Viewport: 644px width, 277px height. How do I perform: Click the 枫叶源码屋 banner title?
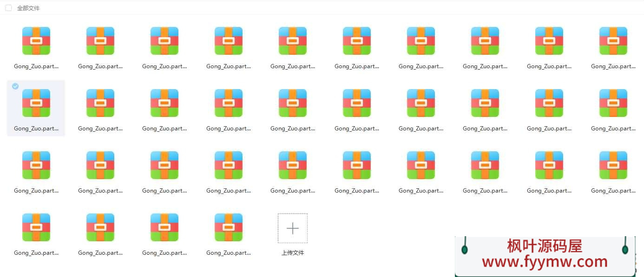point(545,245)
